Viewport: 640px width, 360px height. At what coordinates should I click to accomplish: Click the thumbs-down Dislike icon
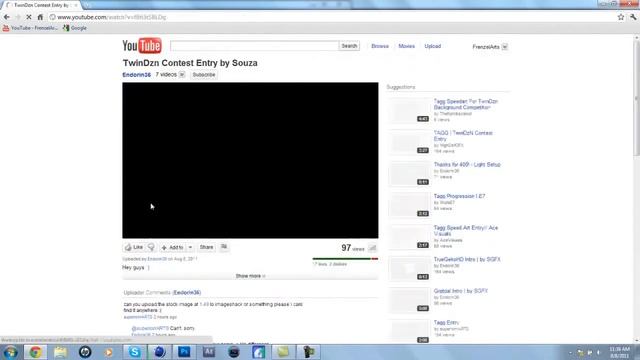click(x=151, y=247)
